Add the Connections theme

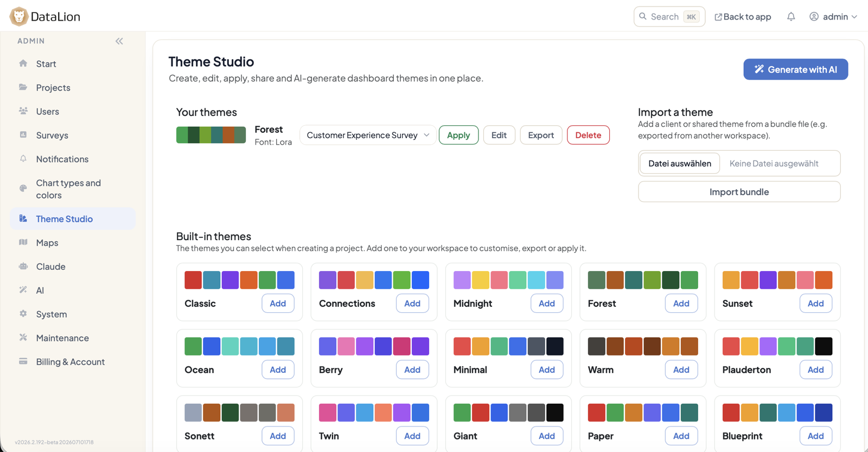pos(412,304)
